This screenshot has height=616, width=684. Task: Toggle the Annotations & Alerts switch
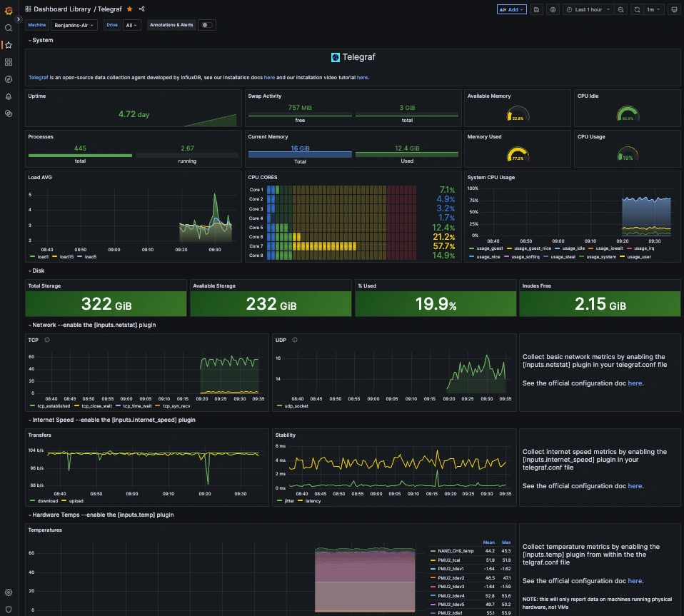point(207,25)
